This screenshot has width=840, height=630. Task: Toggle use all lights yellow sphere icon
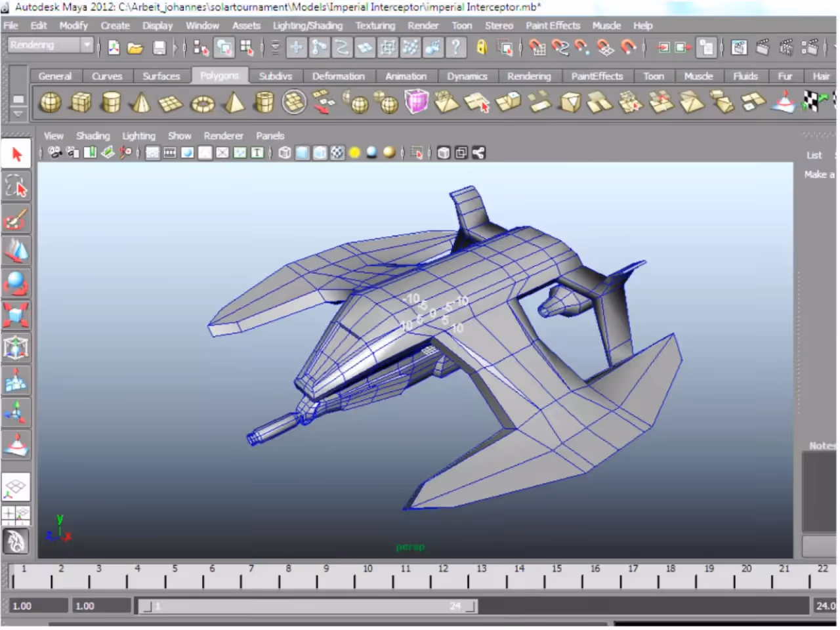point(354,153)
